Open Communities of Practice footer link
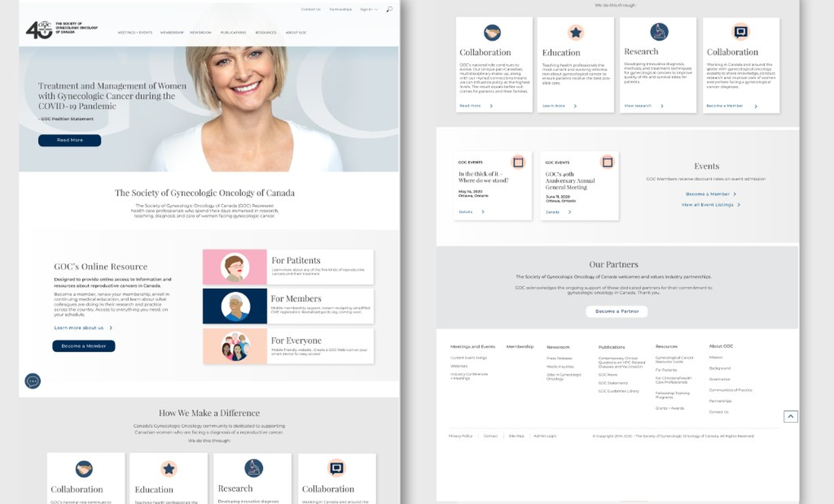Image resolution: width=834 pixels, height=504 pixels. (730, 390)
